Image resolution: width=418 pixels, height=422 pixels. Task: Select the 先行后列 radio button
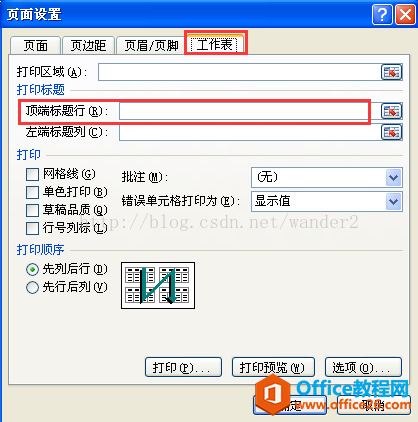(32, 287)
